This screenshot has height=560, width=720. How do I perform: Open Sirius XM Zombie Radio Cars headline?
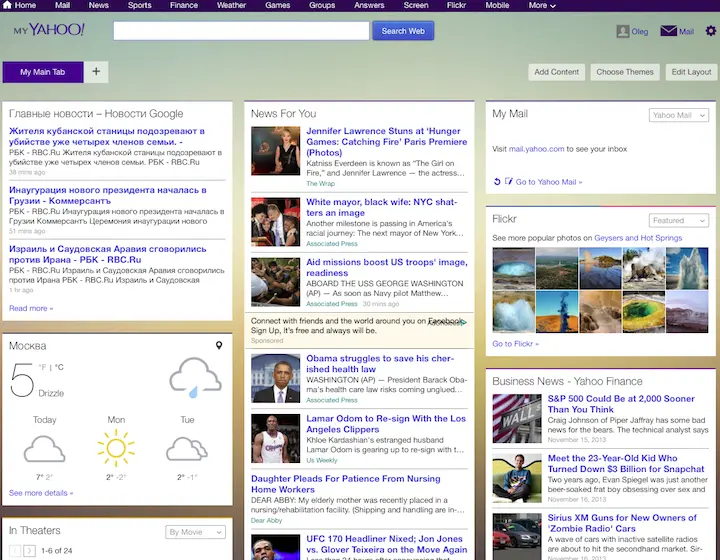[622, 523]
